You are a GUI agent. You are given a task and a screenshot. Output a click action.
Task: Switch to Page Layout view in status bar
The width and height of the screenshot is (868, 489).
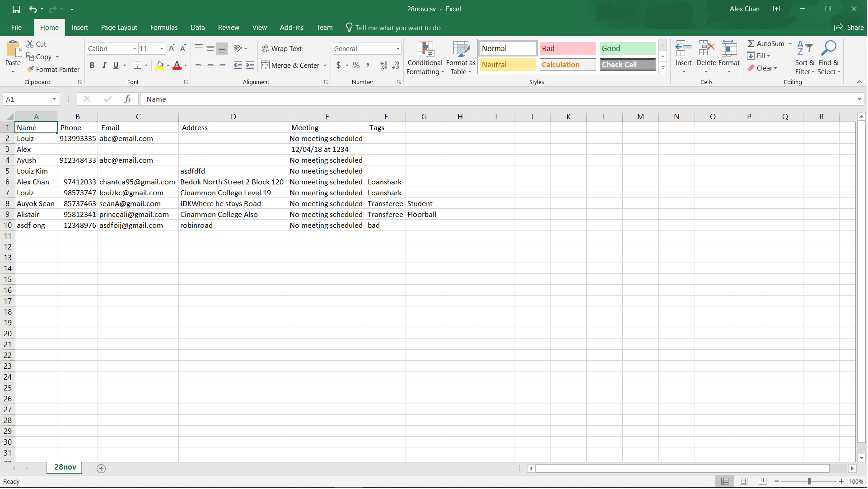coord(744,481)
